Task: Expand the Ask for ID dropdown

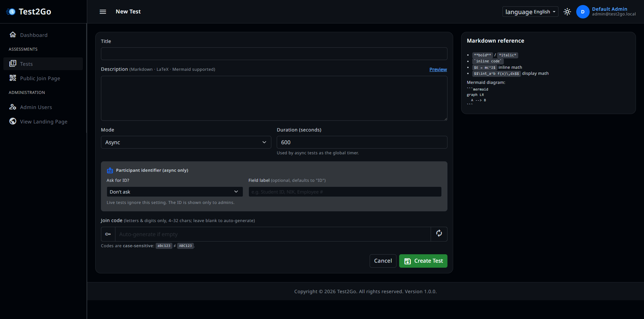Action: (x=175, y=192)
